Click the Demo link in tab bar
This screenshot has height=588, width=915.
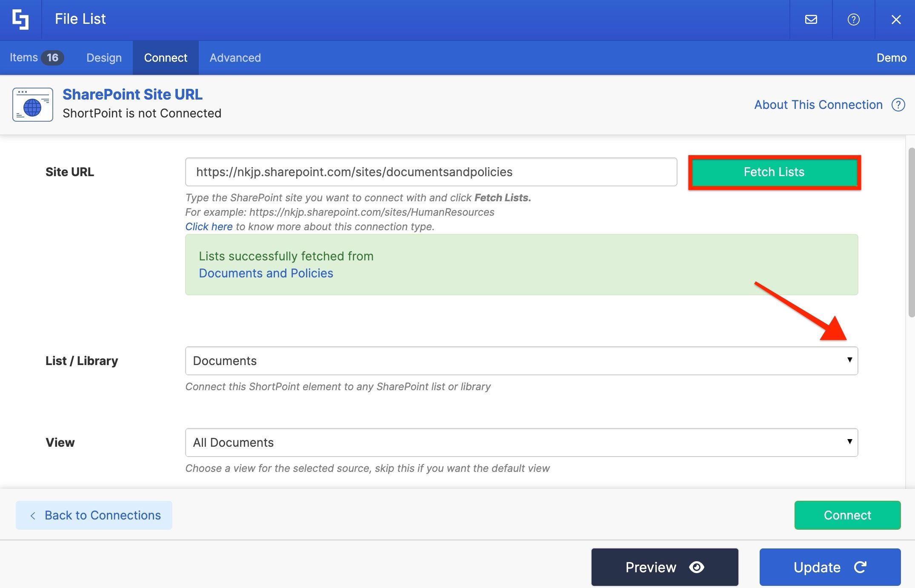pyautogui.click(x=891, y=58)
